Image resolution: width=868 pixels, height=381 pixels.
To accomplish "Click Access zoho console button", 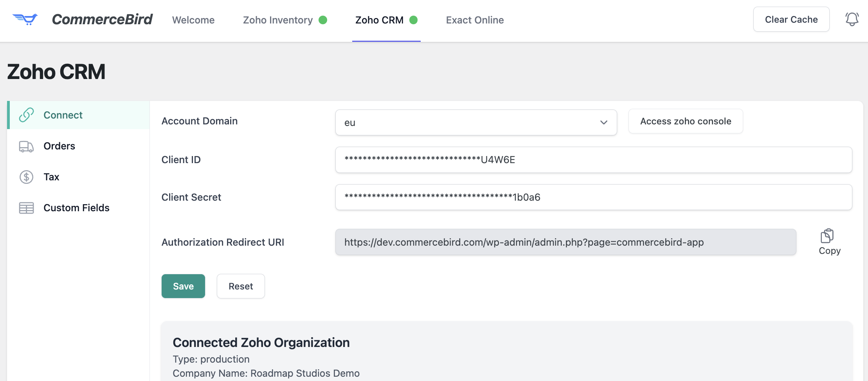I will point(686,121).
